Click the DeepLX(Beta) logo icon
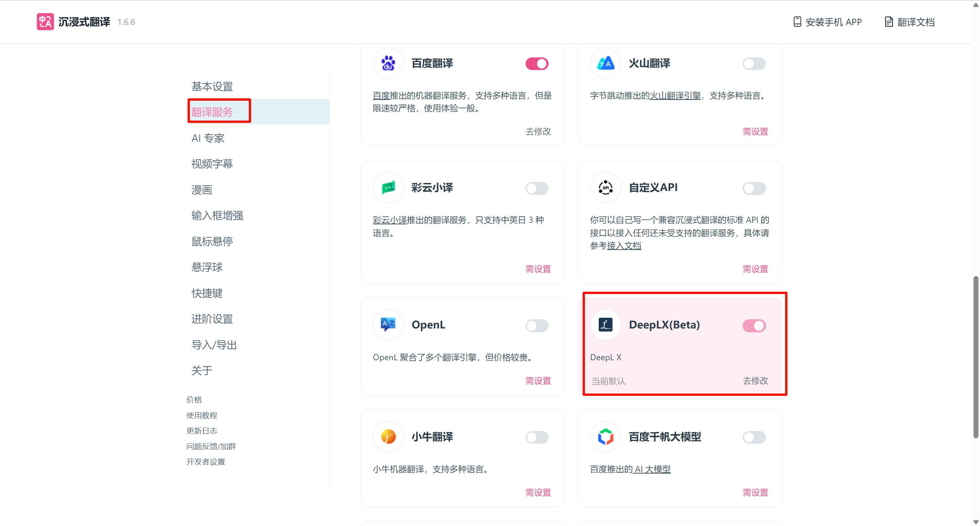This screenshot has width=980, height=526. tap(606, 325)
